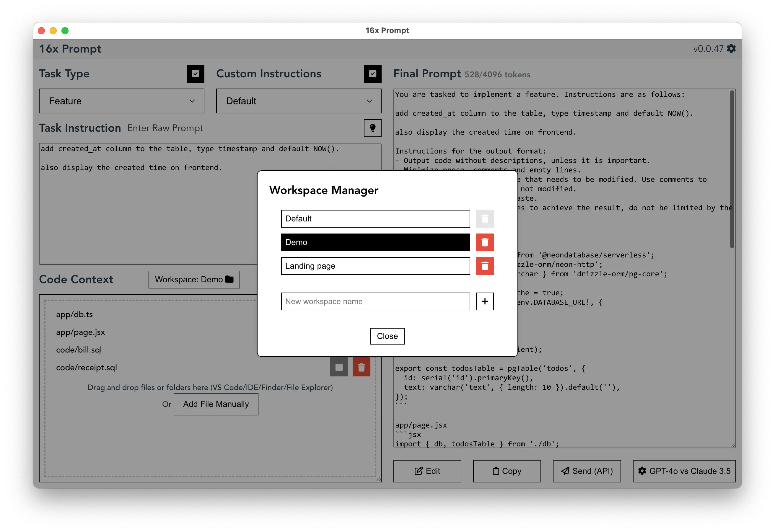
Task: Select the Demo workspace
Action: (x=375, y=242)
